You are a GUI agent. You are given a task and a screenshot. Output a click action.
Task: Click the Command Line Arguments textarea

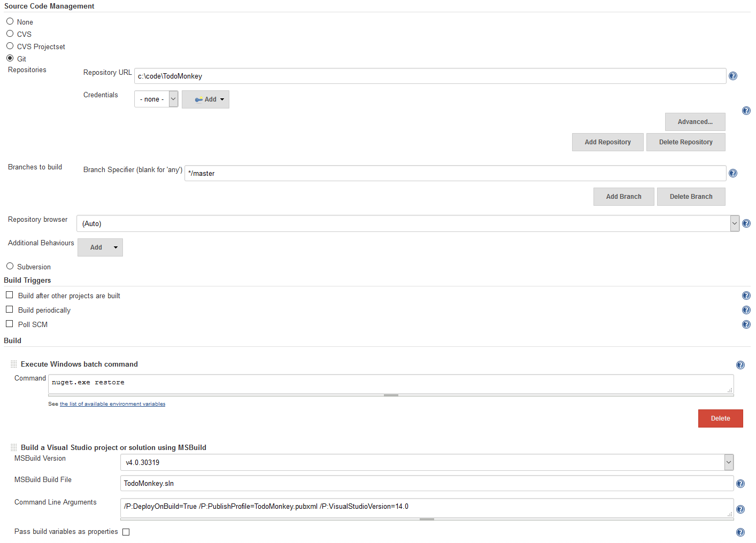click(427, 508)
